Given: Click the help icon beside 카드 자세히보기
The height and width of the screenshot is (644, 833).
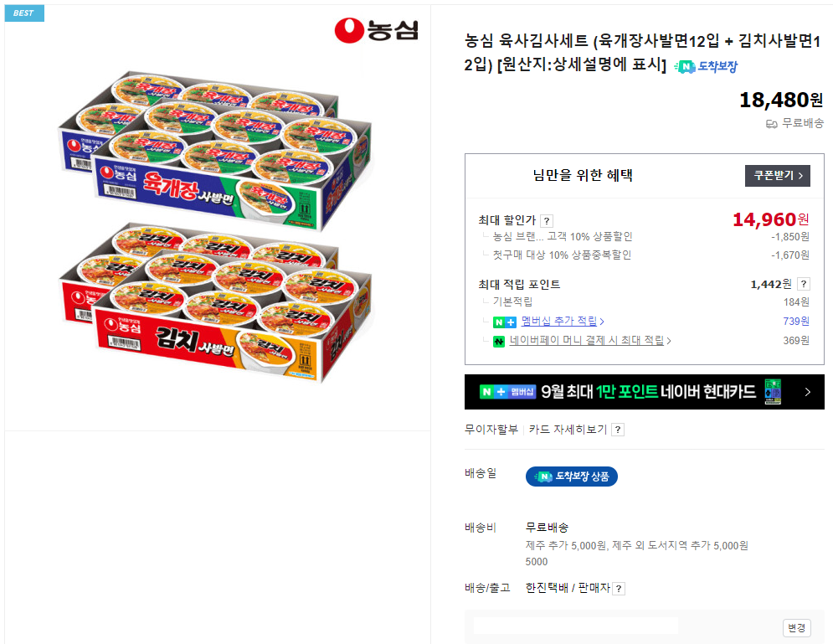Looking at the screenshot, I should click(616, 428).
